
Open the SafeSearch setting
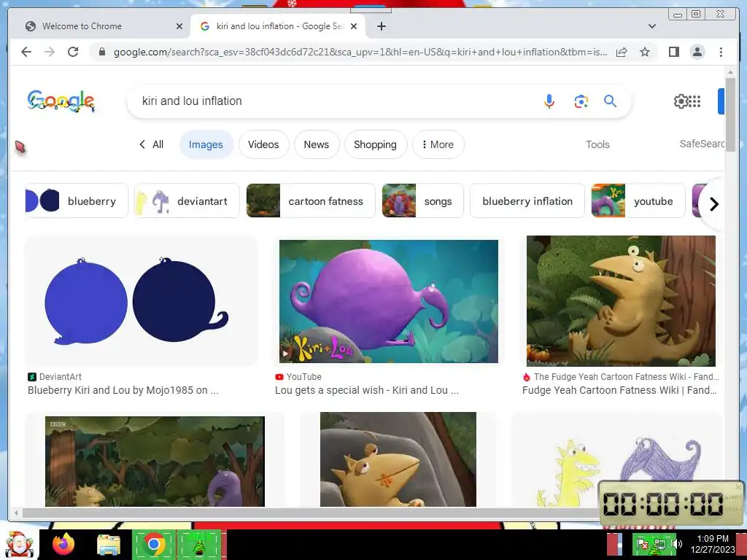tap(701, 144)
